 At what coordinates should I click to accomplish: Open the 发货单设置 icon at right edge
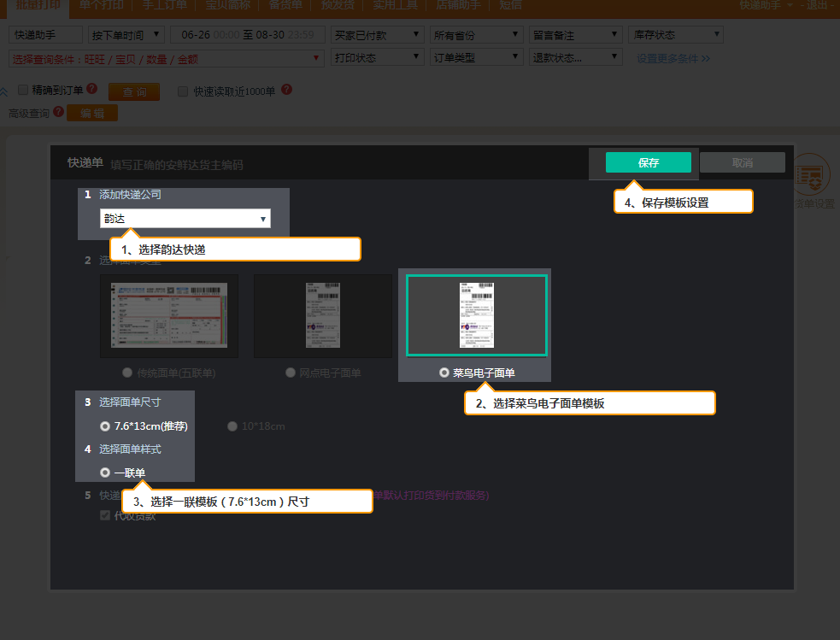pyautogui.click(x=811, y=175)
